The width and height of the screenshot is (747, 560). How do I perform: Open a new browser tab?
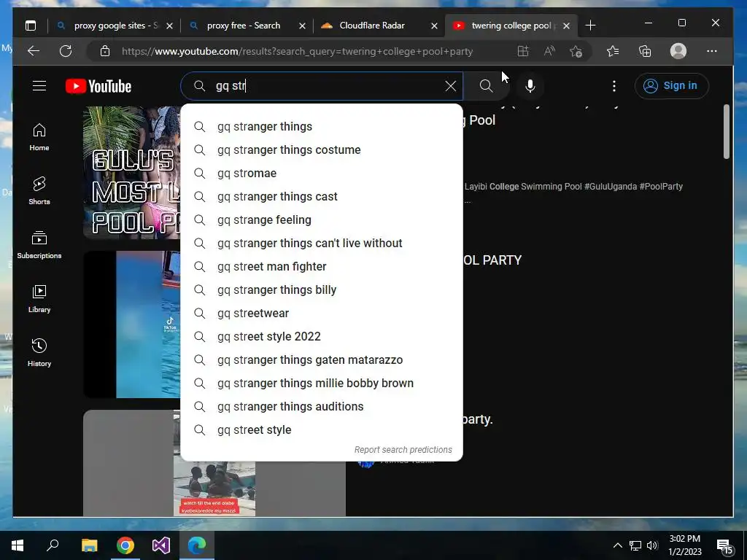(590, 26)
